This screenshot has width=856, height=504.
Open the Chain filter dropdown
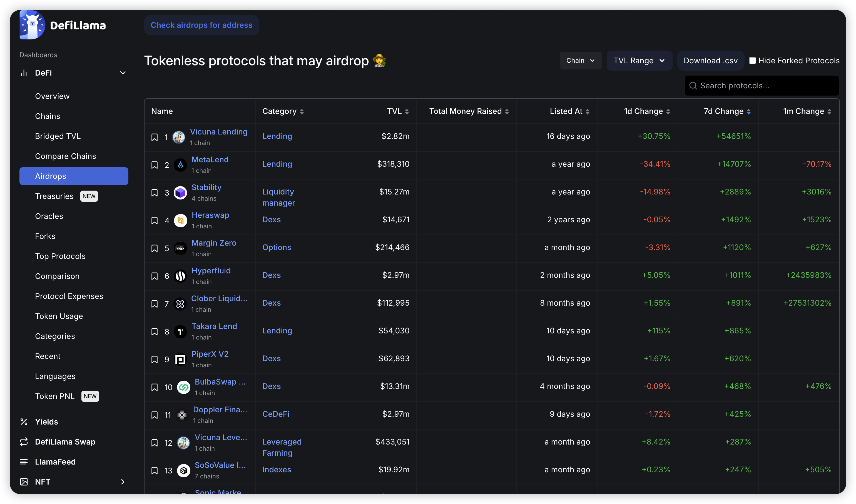pos(580,61)
